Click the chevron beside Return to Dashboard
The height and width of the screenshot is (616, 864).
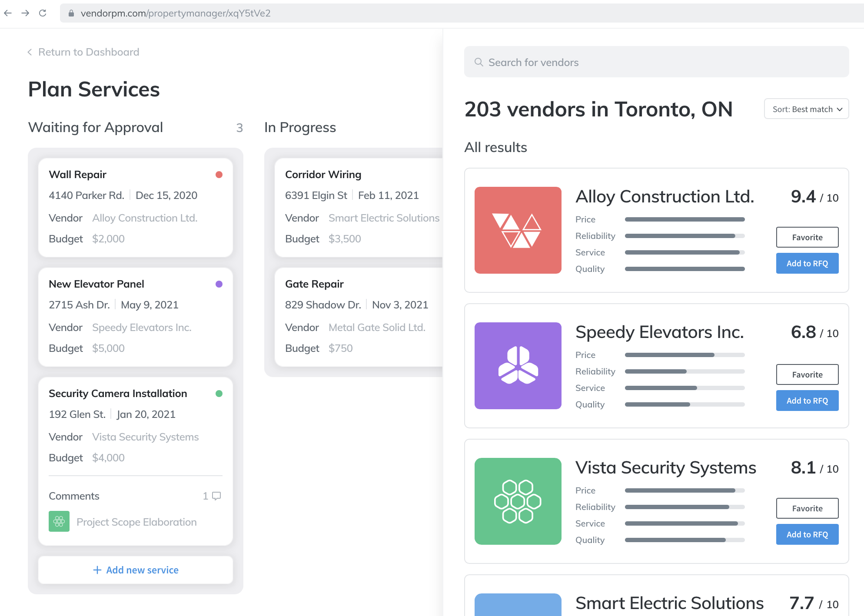coord(30,52)
